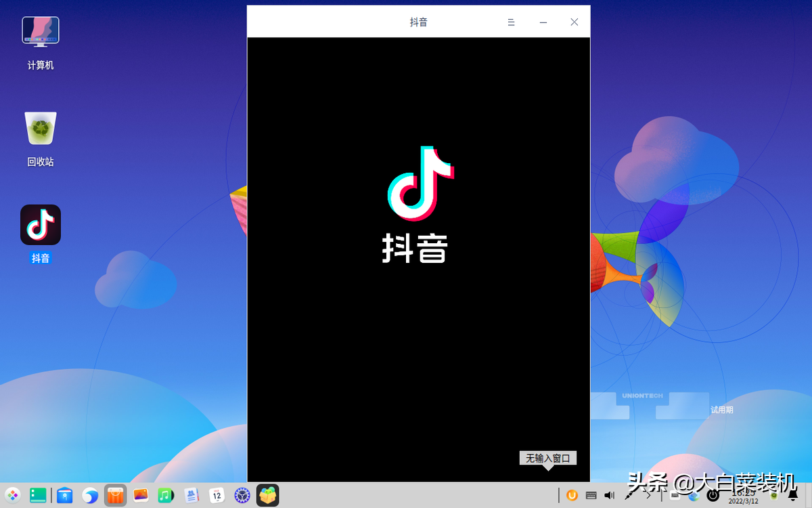
Task: Open the notification bell in the tray
Action: (x=793, y=495)
